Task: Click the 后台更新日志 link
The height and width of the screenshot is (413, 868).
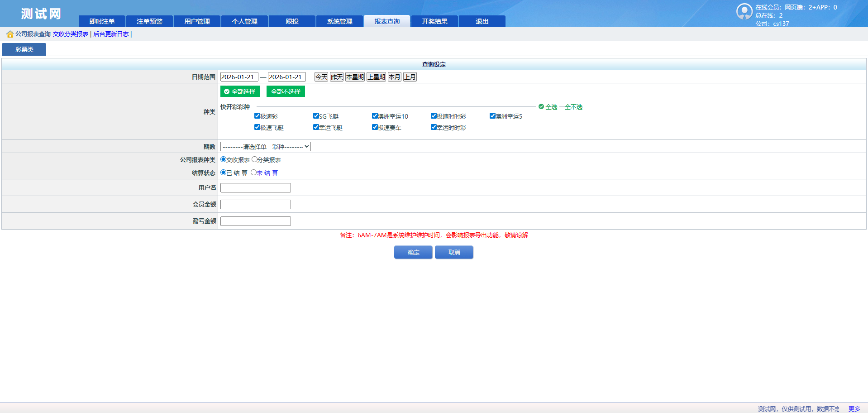Action: pyautogui.click(x=111, y=34)
